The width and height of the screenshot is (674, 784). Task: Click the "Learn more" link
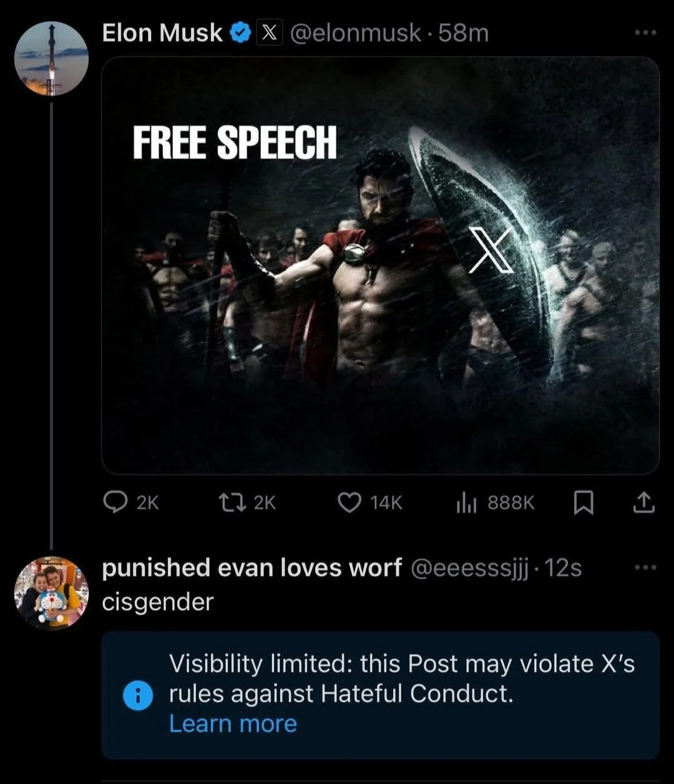[233, 724]
